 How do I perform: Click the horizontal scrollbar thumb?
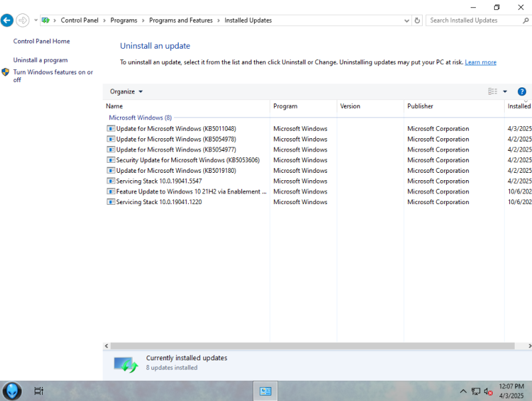313,346
